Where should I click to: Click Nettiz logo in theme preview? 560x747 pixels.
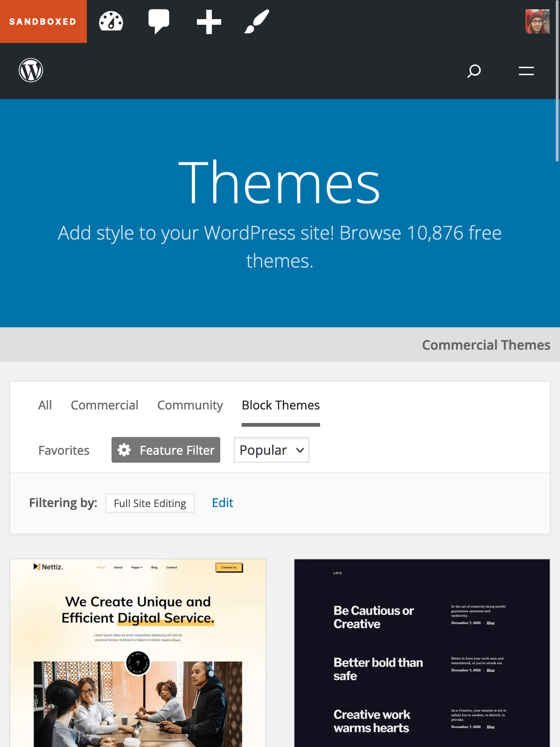pos(49,567)
